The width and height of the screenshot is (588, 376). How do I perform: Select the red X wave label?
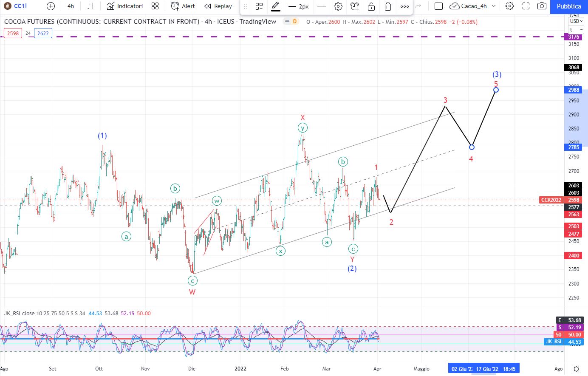coord(302,118)
